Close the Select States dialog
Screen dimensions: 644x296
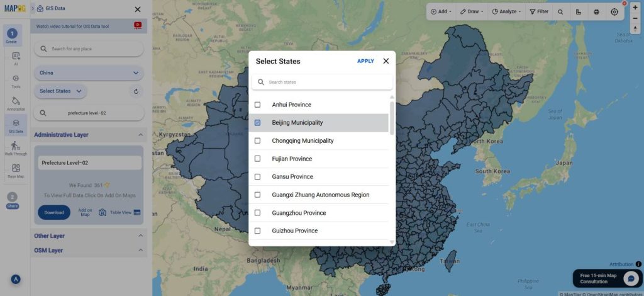[386, 61]
